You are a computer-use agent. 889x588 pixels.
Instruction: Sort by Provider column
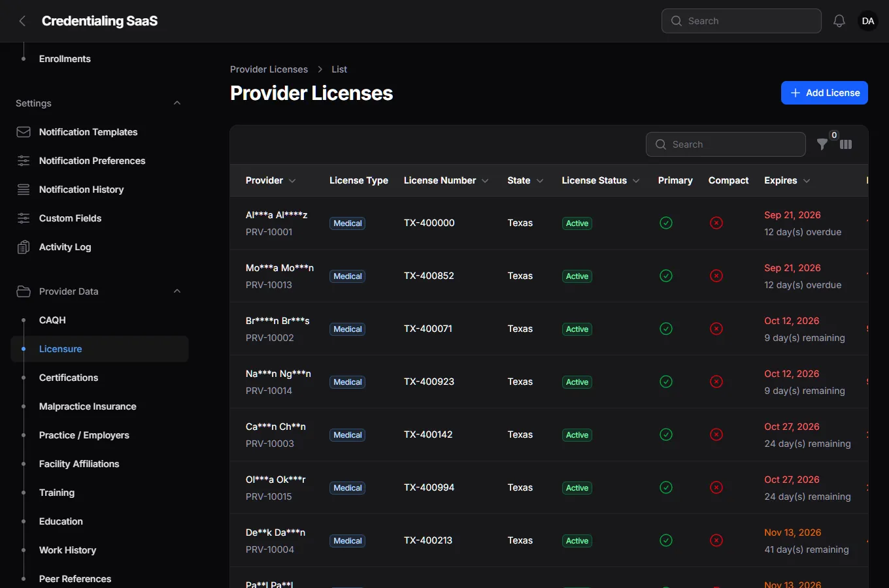[x=271, y=180]
